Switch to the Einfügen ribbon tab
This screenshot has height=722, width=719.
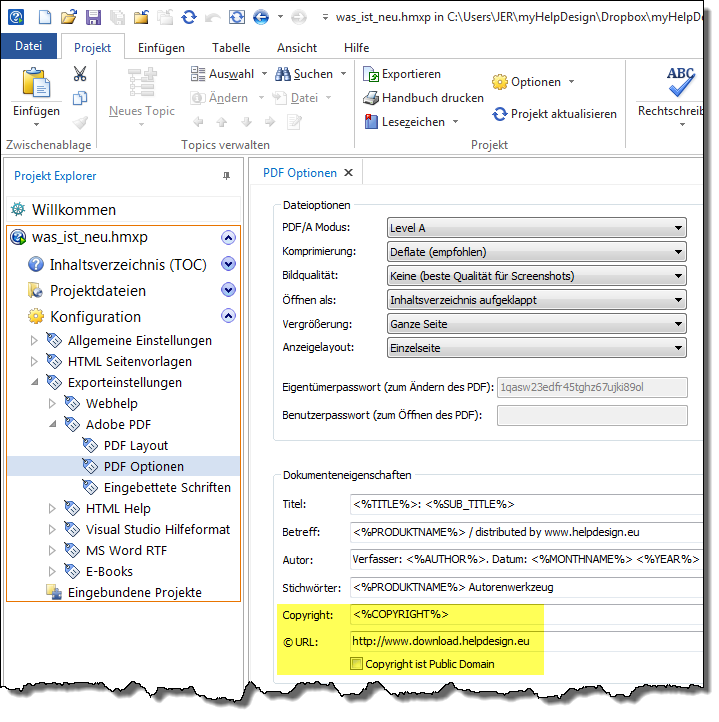[161, 47]
